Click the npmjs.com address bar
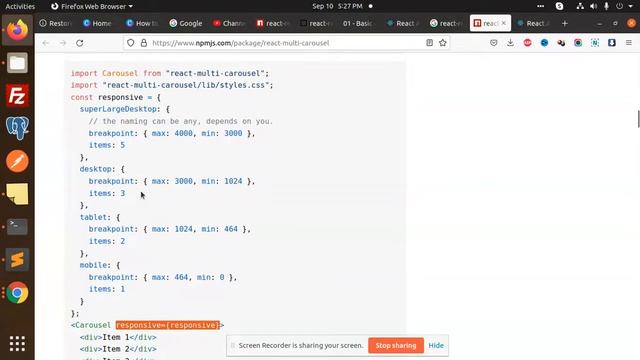The image size is (640, 360). 286,43
